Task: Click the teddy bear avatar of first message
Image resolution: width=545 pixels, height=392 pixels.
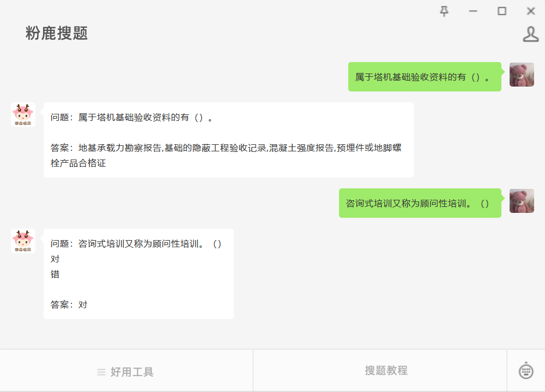Action: tap(522, 74)
